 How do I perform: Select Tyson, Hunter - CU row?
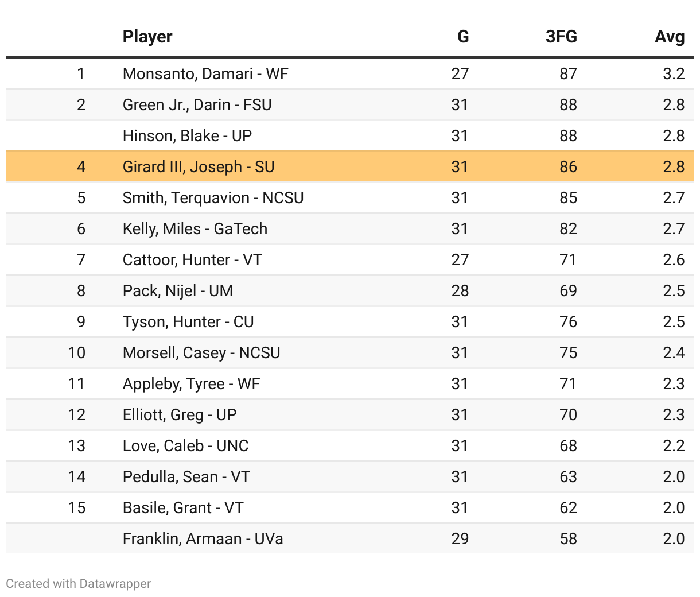188,322
